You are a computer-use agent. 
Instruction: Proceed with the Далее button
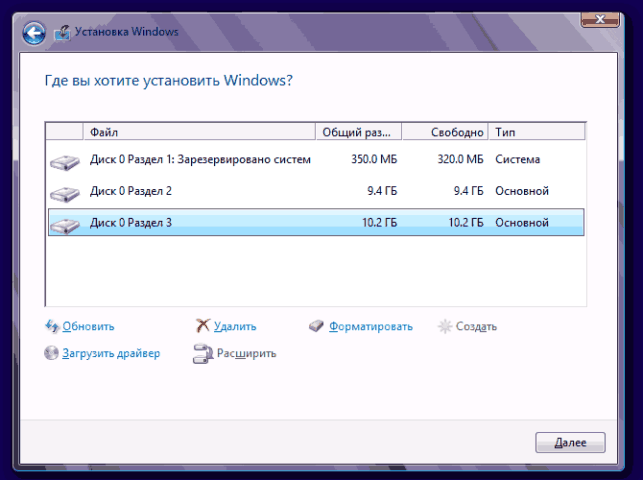(570, 442)
